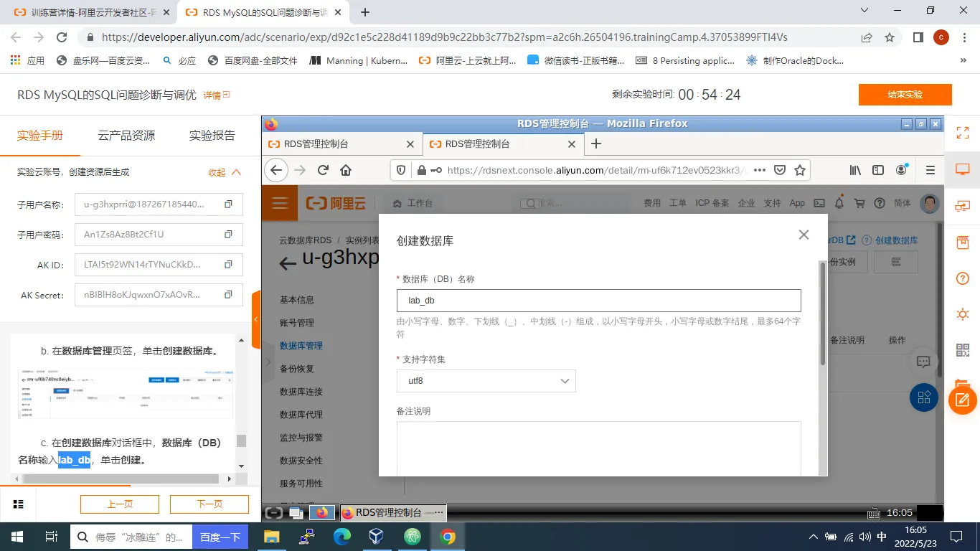Click the fullscreen icon in right sidebar
The width and height of the screenshot is (980, 551).
(x=963, y=132)
